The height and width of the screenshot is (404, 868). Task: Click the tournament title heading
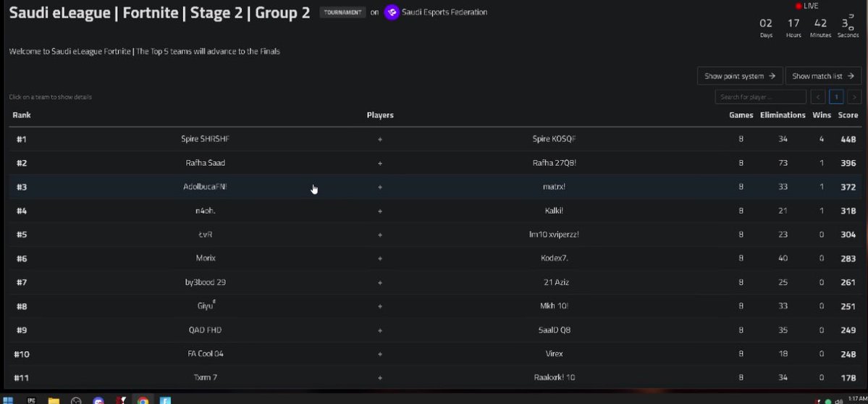tap(159, 13)
